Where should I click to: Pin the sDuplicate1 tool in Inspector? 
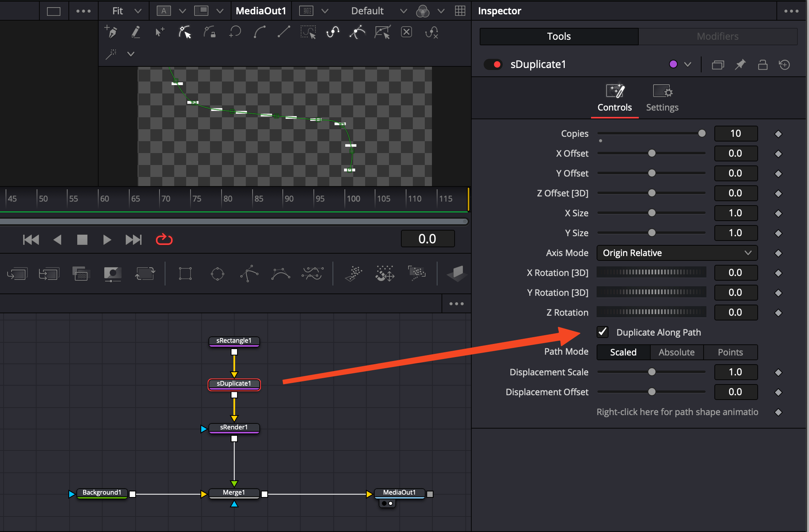pos(740,64)
